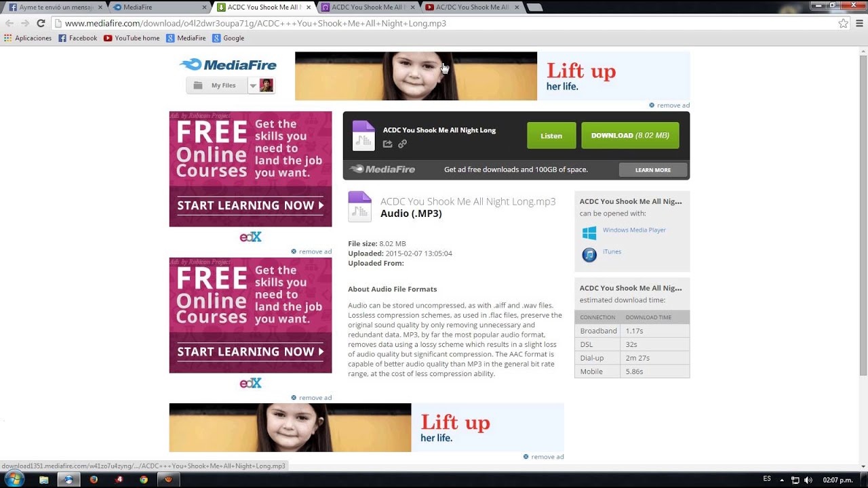Click the network icon in the system tray
This screenshot has width=868, height=488.
[795, 480]
